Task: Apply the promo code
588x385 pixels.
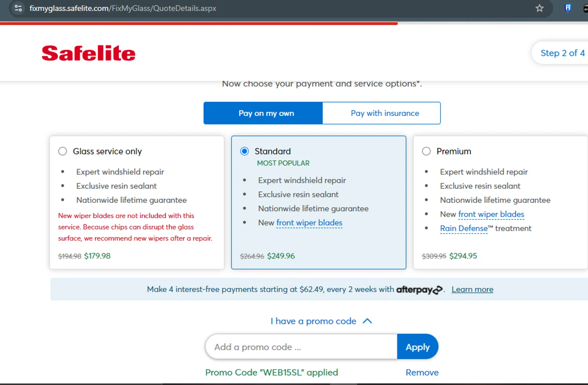Action: 417,347
